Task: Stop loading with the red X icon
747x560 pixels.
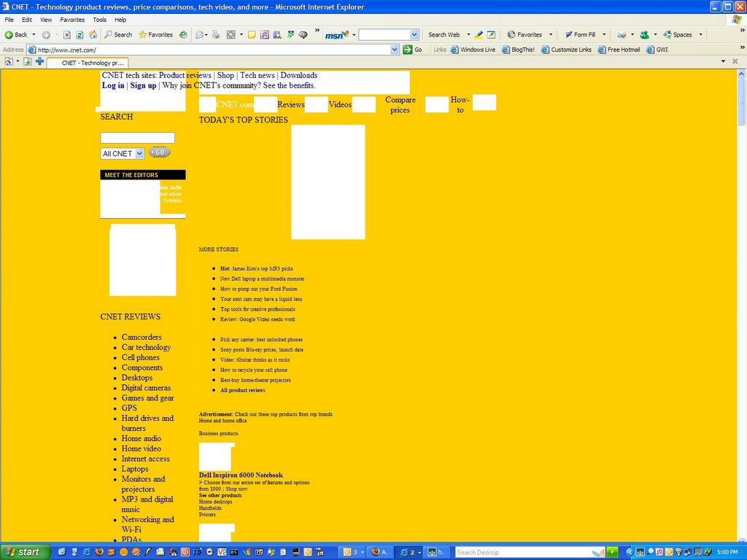Action: (67, 35)
